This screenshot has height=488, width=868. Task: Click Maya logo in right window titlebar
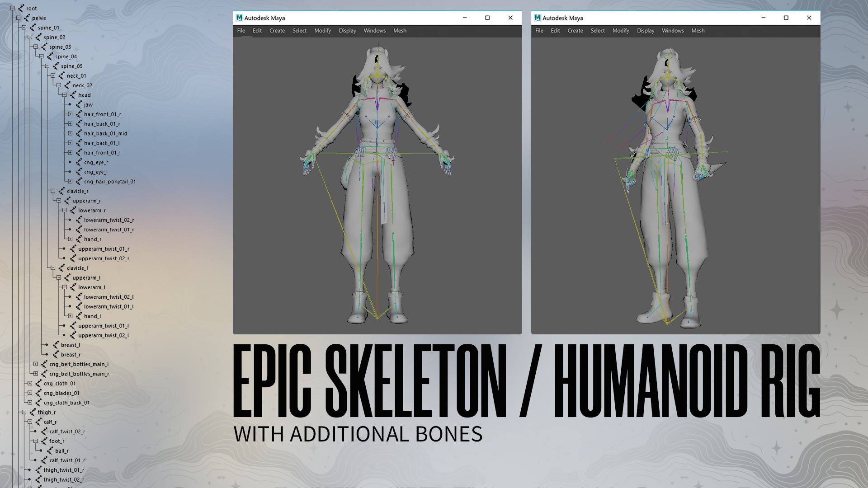[537, 18]
